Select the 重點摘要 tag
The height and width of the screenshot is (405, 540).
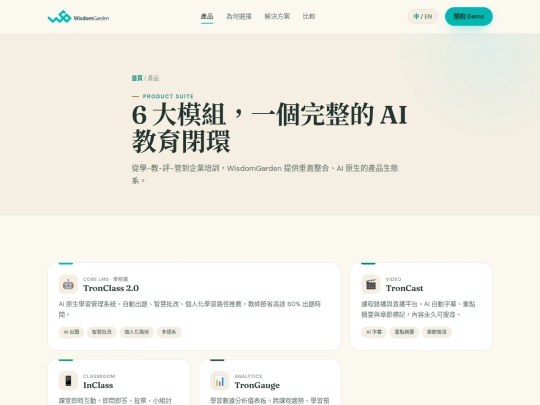click(x=404, y=332)
